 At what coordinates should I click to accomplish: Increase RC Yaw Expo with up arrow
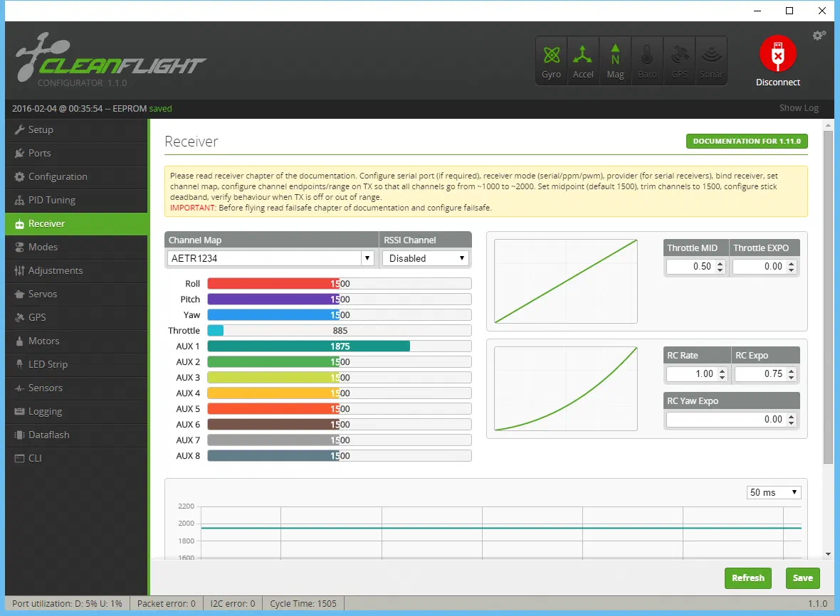[792, 416]
